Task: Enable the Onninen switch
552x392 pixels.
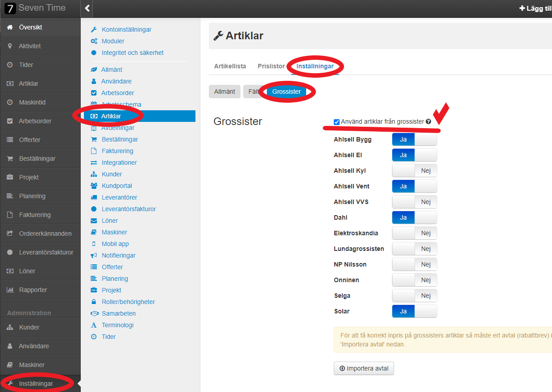Action: (x=415, y=280)
